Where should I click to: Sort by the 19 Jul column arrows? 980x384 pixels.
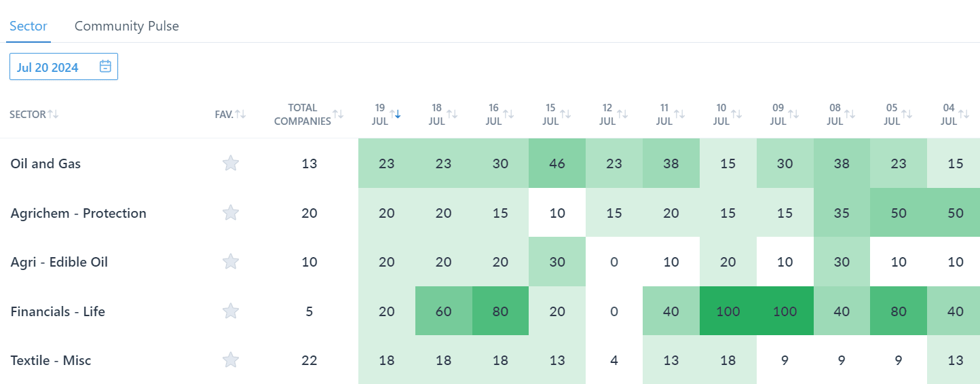coord(395,114)
